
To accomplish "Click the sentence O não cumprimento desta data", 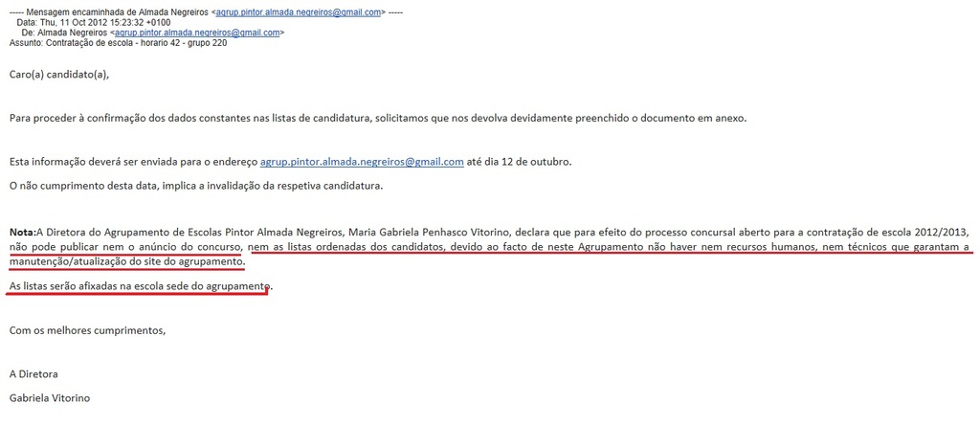I will pyautogui.click(x=195, y=186).
